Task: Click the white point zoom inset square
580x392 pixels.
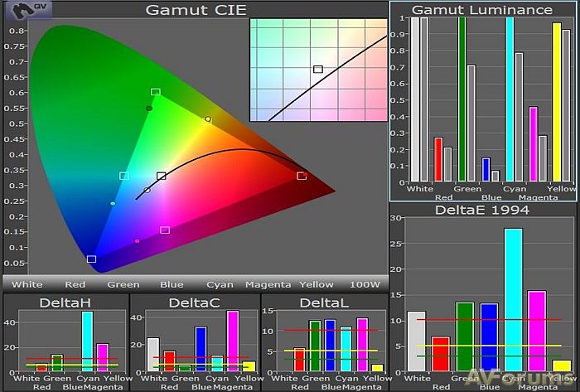Action: (317, 69)
